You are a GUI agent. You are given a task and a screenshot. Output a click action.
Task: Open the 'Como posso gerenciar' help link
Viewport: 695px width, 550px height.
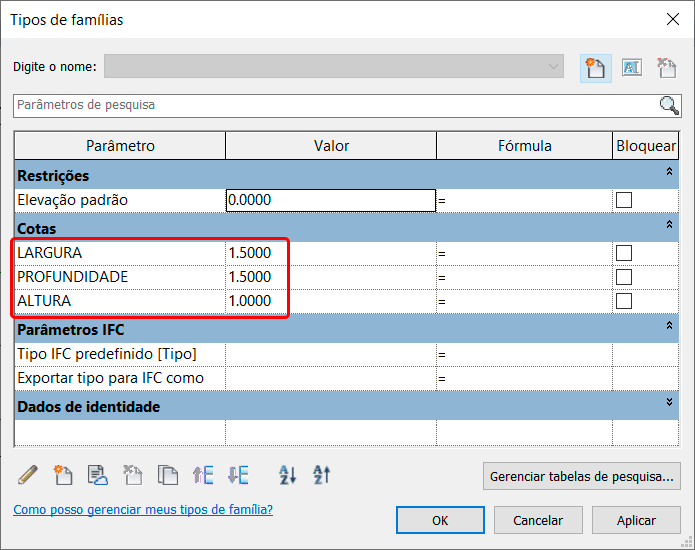(143, 510)
